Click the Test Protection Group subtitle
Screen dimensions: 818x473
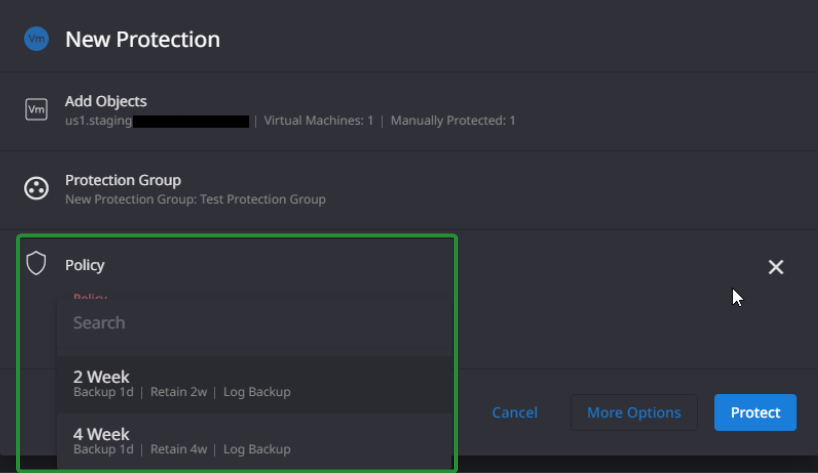point(195,199)
